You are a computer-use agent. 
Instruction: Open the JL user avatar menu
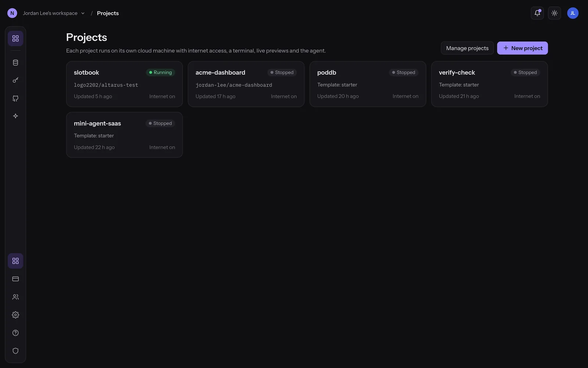pos(573,13)
